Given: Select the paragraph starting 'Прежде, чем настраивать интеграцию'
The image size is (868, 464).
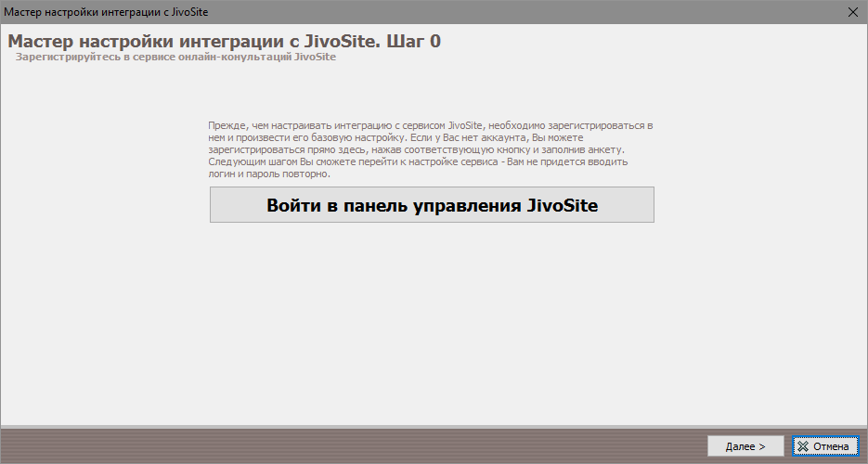Looking at the screenshot, I should coord(431,149).
